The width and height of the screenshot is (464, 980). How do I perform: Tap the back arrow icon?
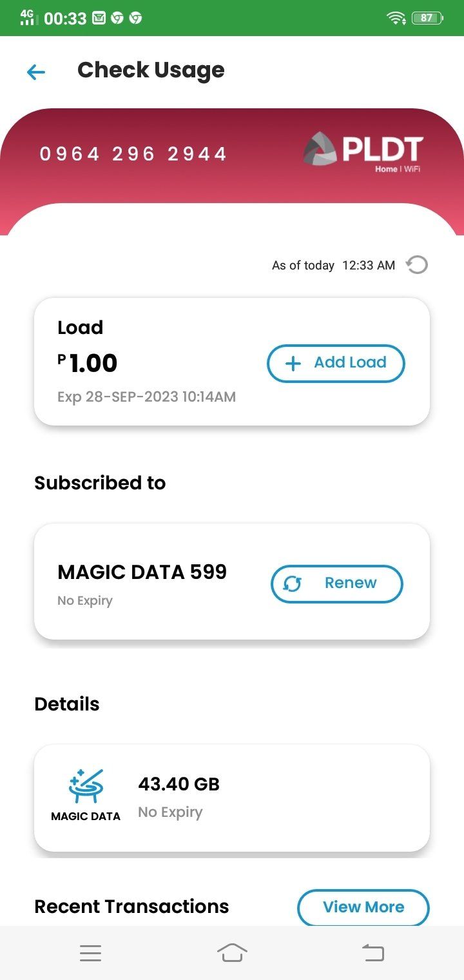(36, 72)
